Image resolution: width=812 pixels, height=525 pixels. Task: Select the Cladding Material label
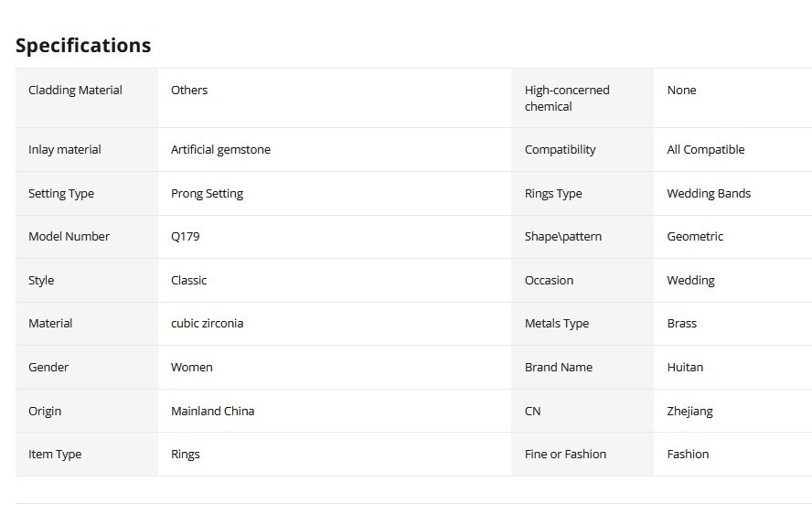point(75,90)
